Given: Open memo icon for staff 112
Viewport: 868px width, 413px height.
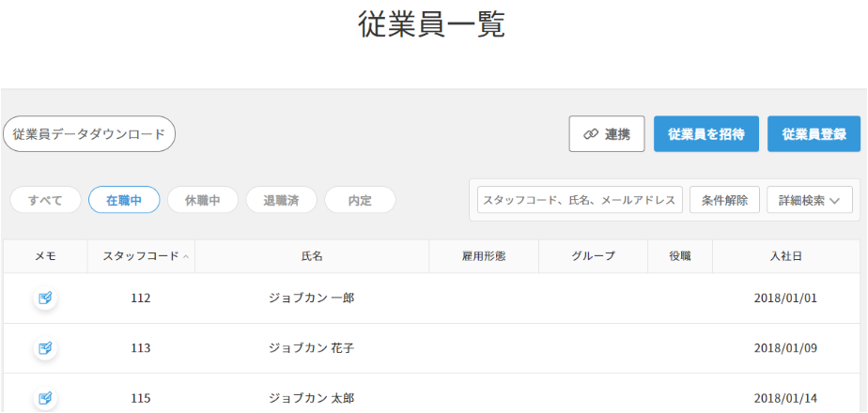Looking at the screenshot, I should tap(45, 298).
